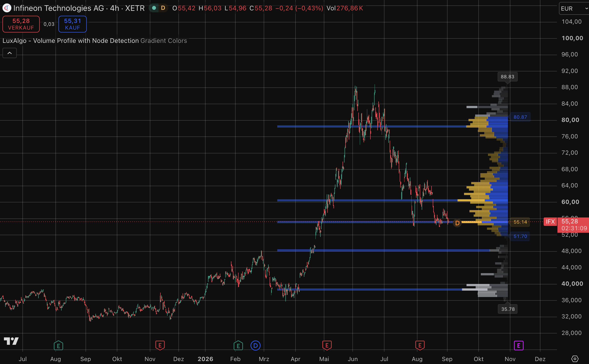Click the 96,00 price axis label
The height and width of the screenshot is (364, 589).
[570, 54]
